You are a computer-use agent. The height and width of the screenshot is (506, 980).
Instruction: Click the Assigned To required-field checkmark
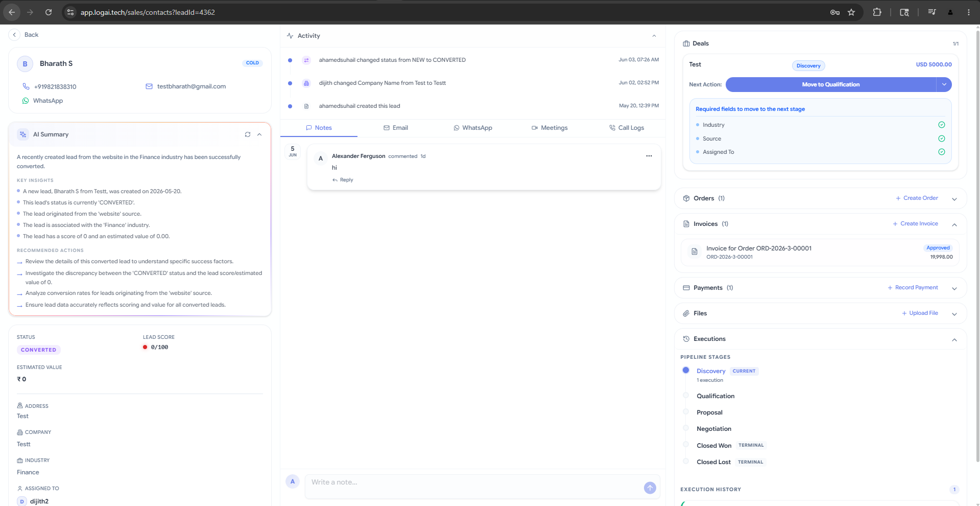point(942,152)
